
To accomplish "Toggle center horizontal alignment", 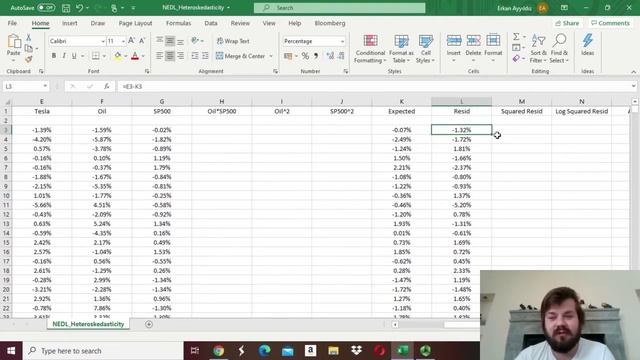I will point(170,56).
